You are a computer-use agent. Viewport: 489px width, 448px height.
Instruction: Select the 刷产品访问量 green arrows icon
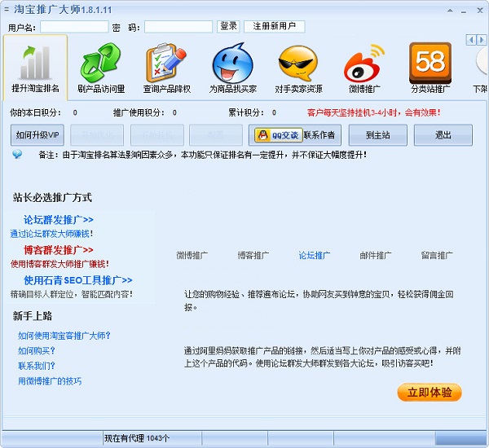(x=101, y=63)
